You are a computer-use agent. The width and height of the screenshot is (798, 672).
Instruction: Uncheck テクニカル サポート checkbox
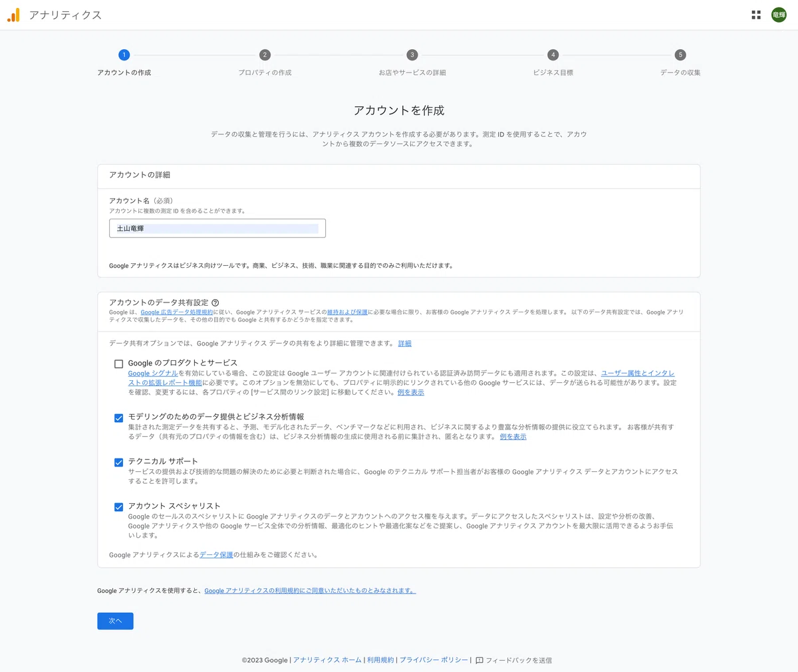(x=119, y=463)
